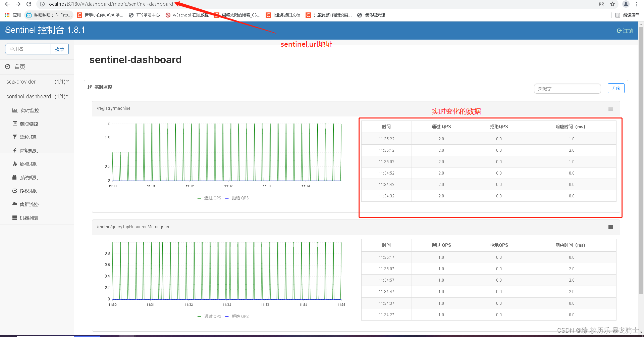Reload the page with the refresh icon
The height and width of the screenshot is (337, 644).
[29, 4]
